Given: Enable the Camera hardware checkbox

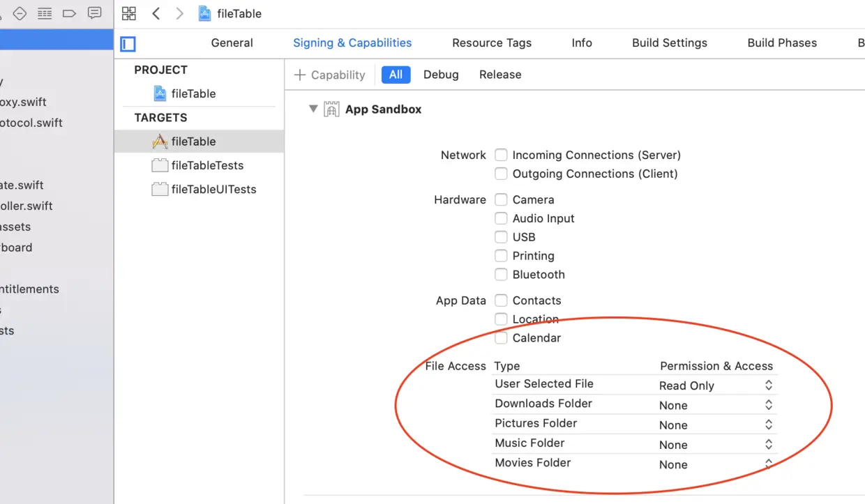Looking at the screenshot, I should 501,200.
